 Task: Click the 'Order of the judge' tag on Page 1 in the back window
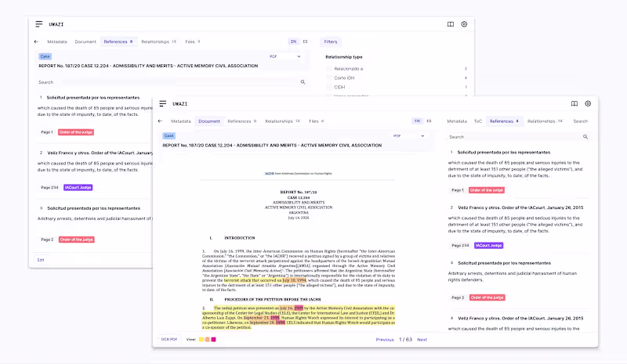[x=76, y=132]
